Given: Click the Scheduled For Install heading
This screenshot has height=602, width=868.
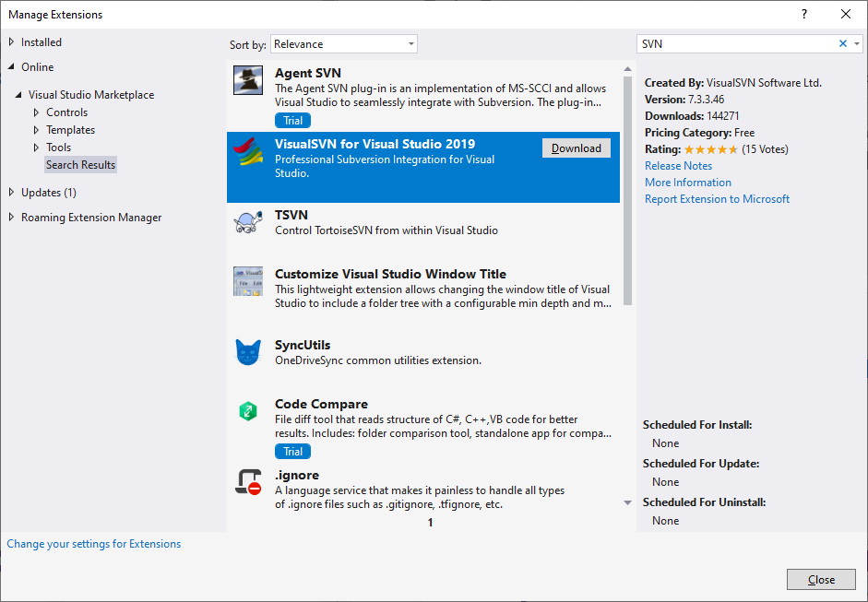Looking at the screenshot, I should (x=697, y=425).
